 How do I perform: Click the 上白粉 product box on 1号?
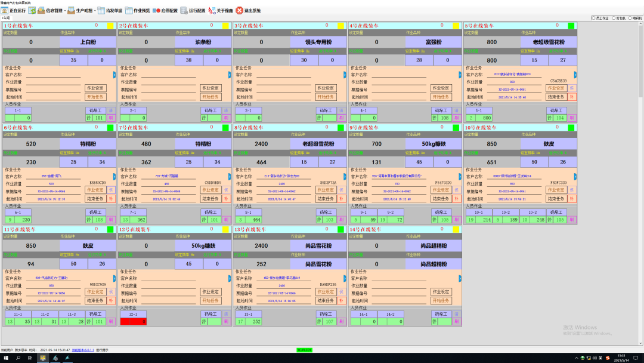88,42
